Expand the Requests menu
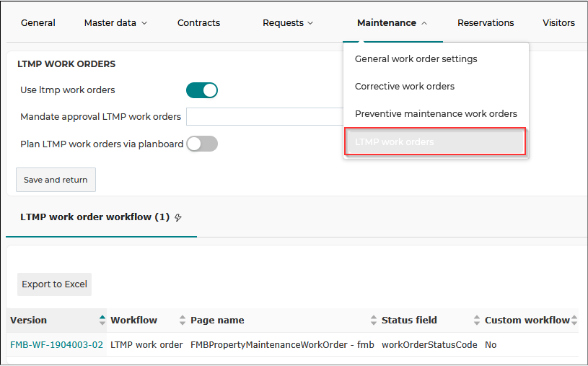Viewport: 588px width, 366px height. [x=288, y=23]
